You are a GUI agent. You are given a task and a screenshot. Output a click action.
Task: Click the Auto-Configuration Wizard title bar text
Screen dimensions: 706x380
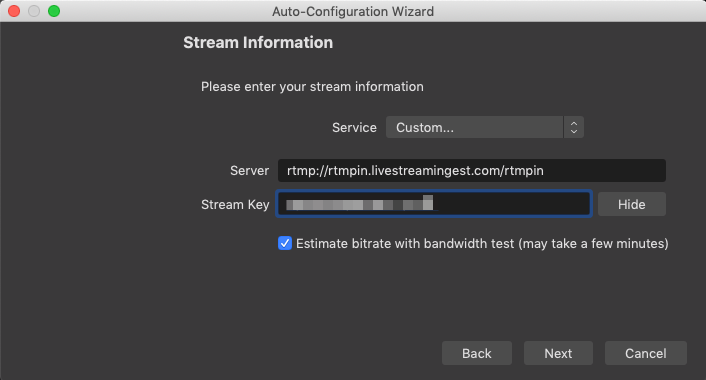[x=353, y=11]
